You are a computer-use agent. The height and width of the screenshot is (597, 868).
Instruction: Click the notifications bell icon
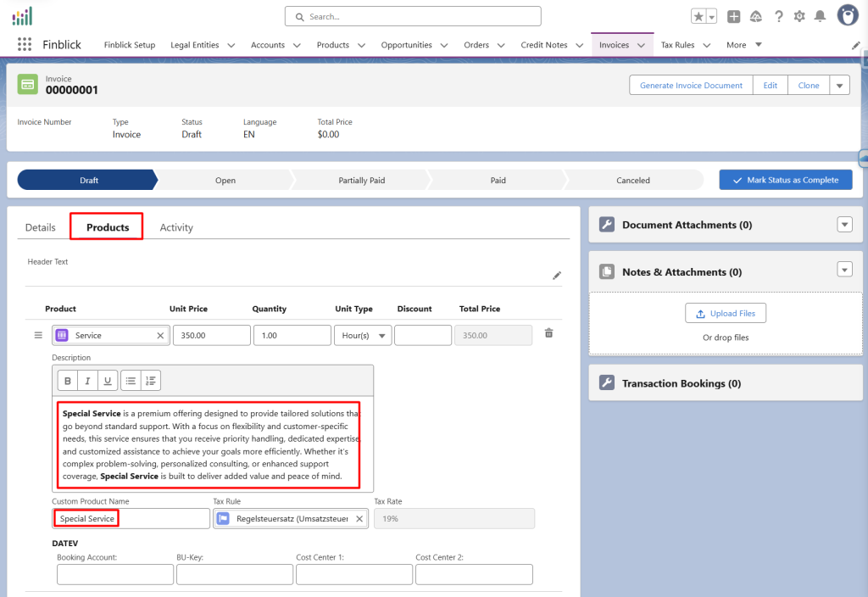click(820, 16)
